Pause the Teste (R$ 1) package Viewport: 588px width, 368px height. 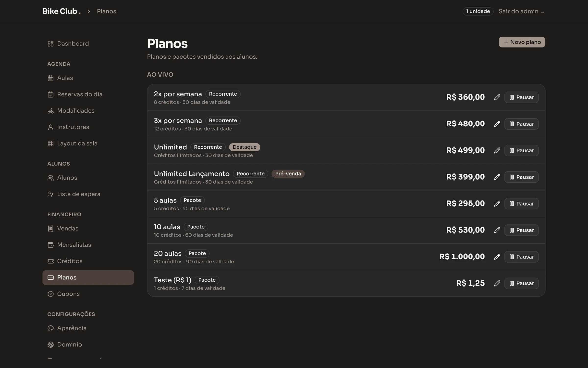click(521, 283)
